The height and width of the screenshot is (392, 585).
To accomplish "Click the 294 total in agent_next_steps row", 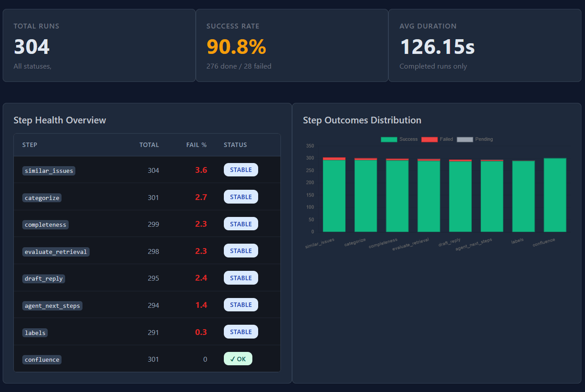I will pyautogui.click(x=153, y=305).
